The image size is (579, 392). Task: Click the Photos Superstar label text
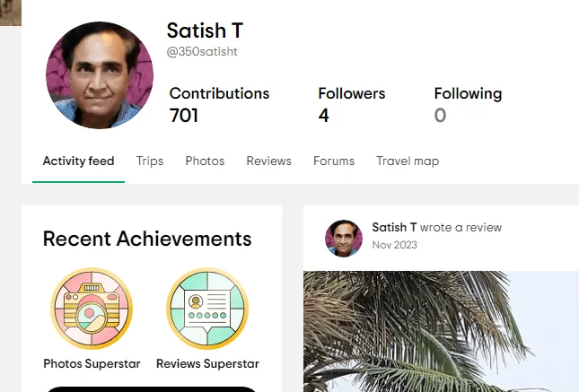point(92,364)
